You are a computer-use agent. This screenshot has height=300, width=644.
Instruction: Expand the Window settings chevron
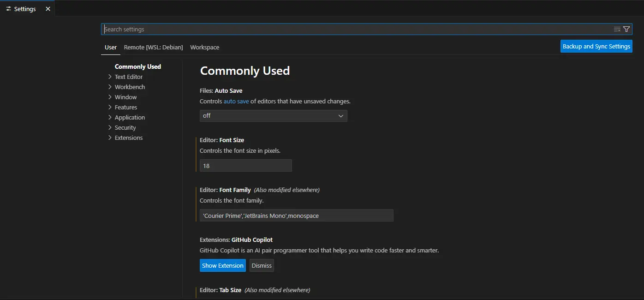coord(110,97)
